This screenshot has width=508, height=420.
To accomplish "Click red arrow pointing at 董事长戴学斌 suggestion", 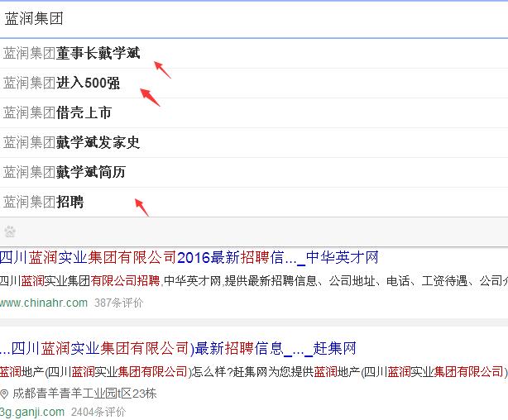I will coord(163,69).
